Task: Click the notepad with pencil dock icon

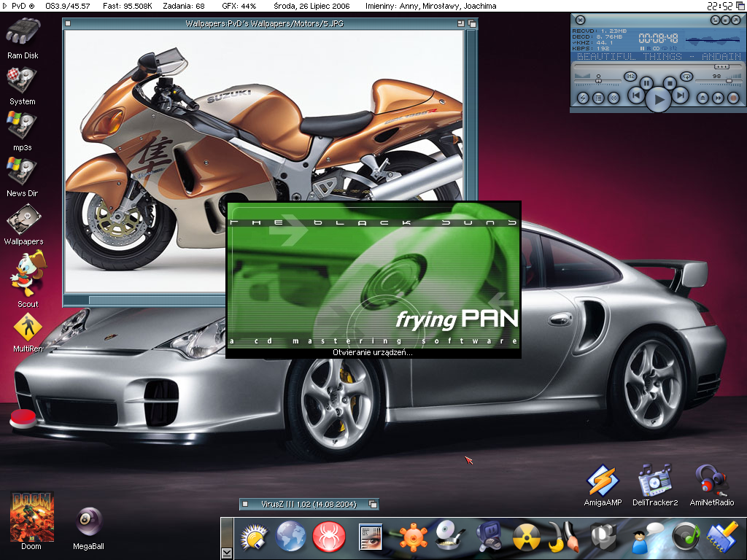Action: coord(721,537)
